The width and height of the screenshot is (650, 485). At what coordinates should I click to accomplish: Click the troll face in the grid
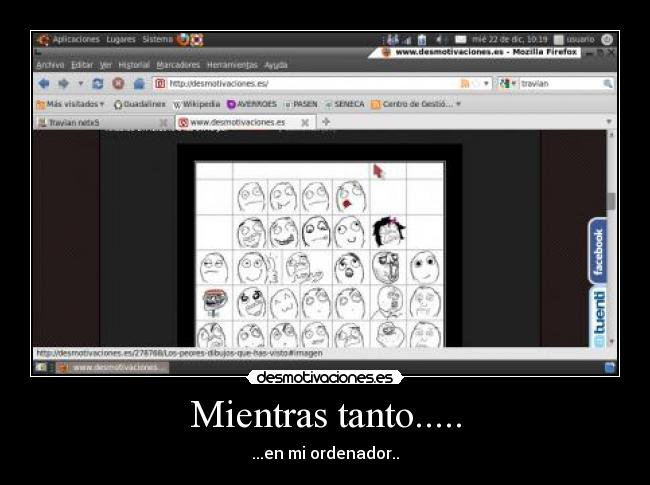pos(215,303)
